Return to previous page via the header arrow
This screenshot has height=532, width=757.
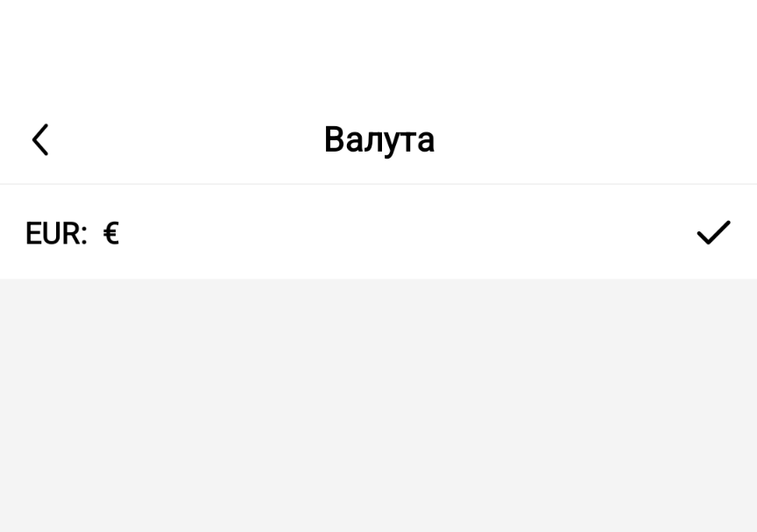40,139
